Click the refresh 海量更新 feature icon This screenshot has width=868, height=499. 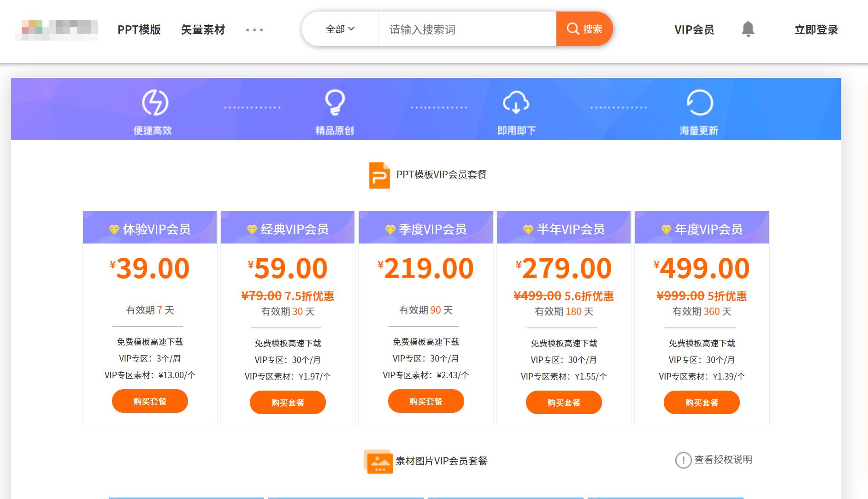(699, 102)
